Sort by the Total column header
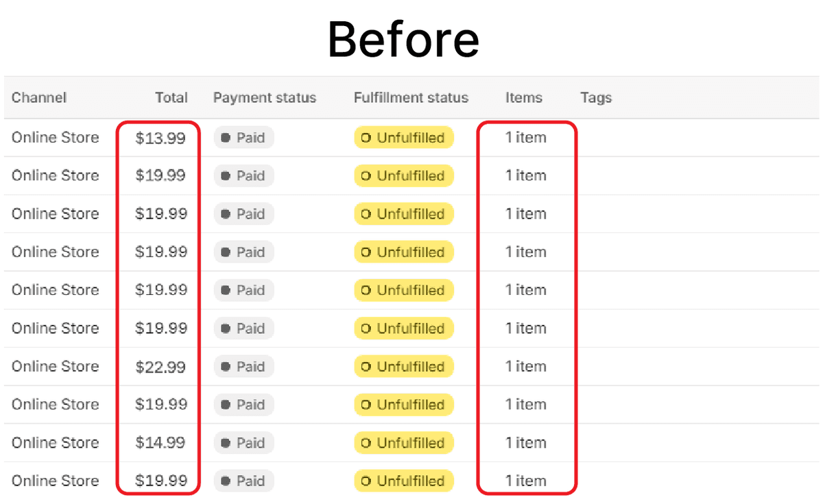This screenshot has width=823, height=504. [x=171, y=97]
